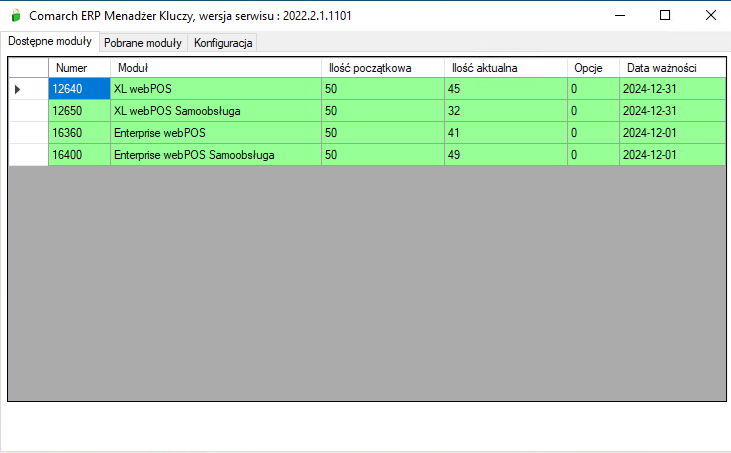731x453 pixels.
Task: Click Opcje value 0 in row 16360
Action: (593, 133)
